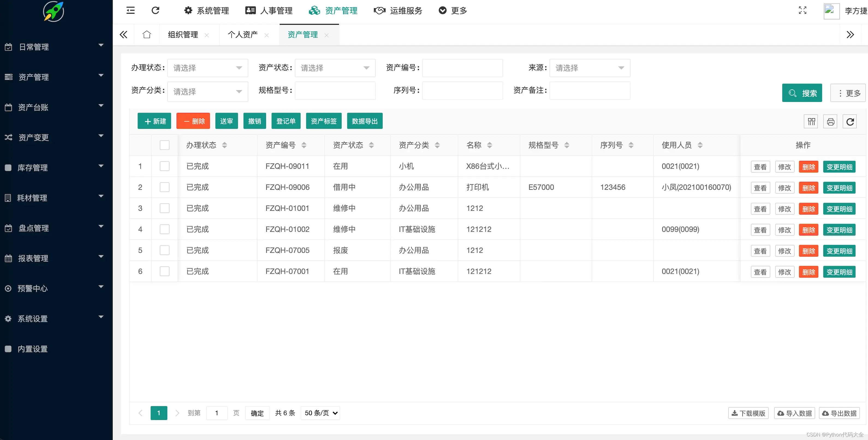Switch to the 个人资产 tab
Screen dimensions: 868x440
tap(243, 35)
